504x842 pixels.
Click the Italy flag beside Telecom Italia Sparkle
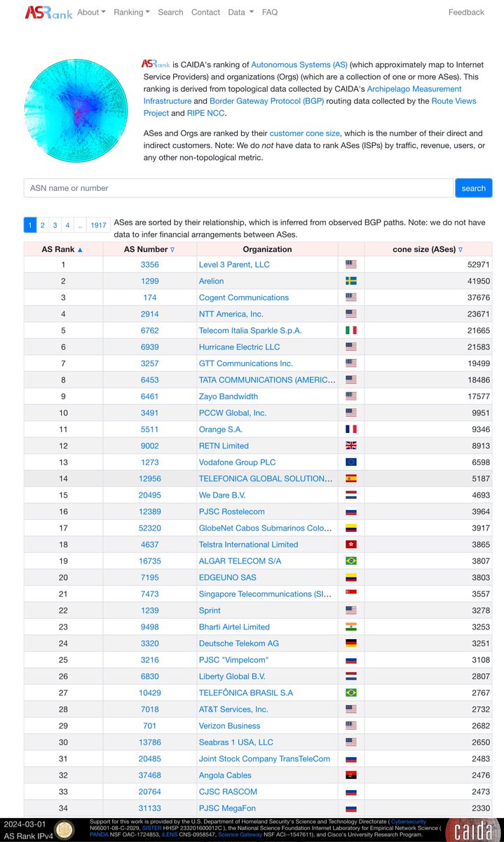[351, 330]
